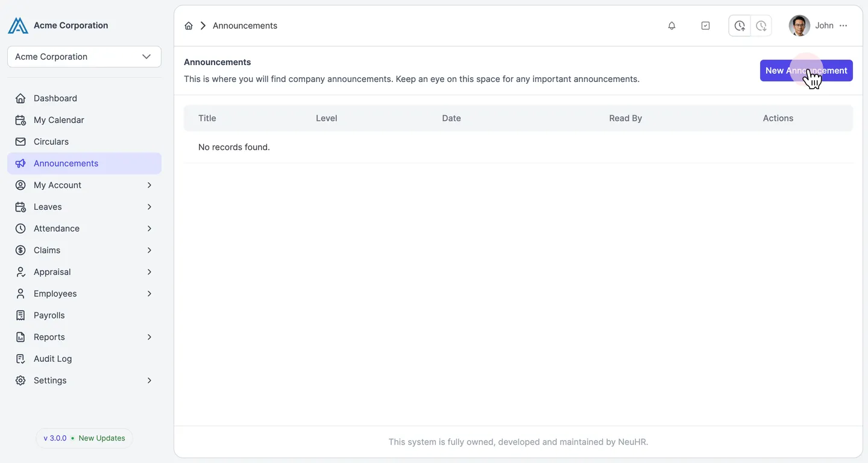Image resolution: width=868 pixels, height=463 pixels.
Task: Expand the Attendance submenu chevron
Action: tap(149, 228)
